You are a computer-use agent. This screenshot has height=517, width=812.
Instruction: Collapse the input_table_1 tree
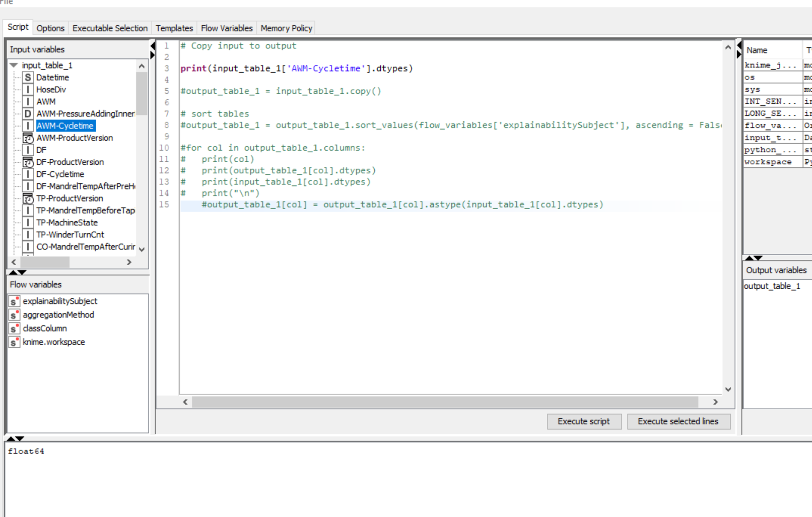(x=13, y=65)
